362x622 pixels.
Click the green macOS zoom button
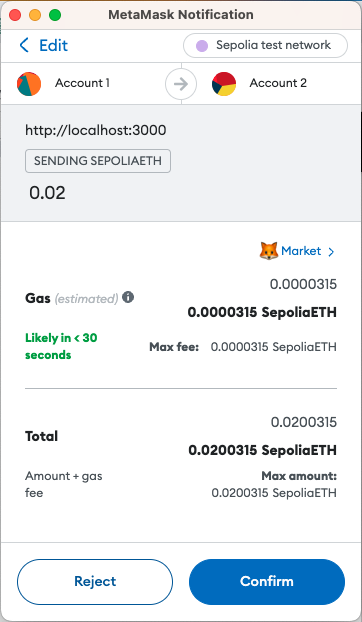pyautogui.click(x=55, y=15)
